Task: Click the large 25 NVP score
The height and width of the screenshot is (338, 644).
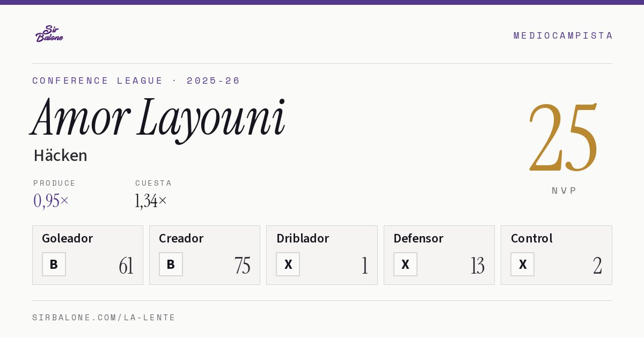Action: point(563,137)
